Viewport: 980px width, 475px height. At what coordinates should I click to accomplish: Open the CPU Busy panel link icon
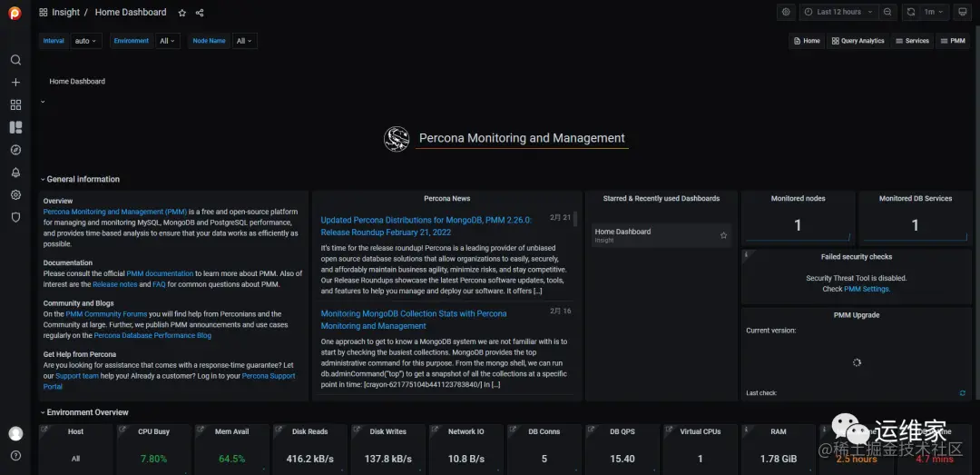[122, 430]
